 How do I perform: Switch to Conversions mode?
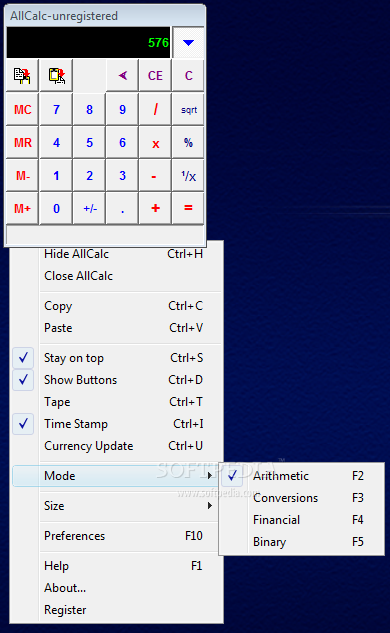click(302, 498)
